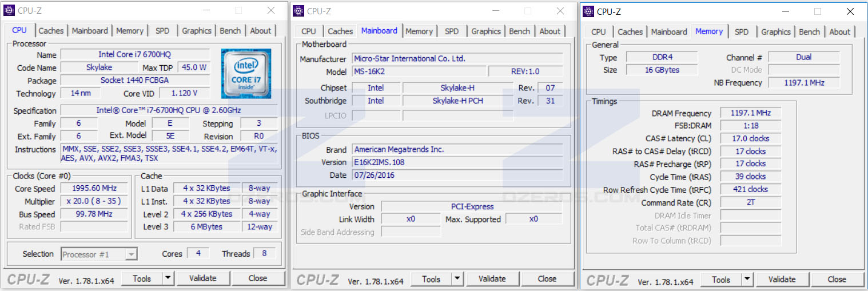Viewport: 868px width, 291px height.
Task: Click the BIOS Brand American Megatrends Inc.
Action: coord(457,149)
